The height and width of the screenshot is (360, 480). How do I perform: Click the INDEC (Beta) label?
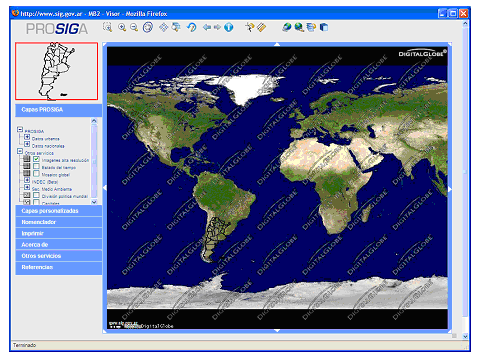click(x=45, y=182)
